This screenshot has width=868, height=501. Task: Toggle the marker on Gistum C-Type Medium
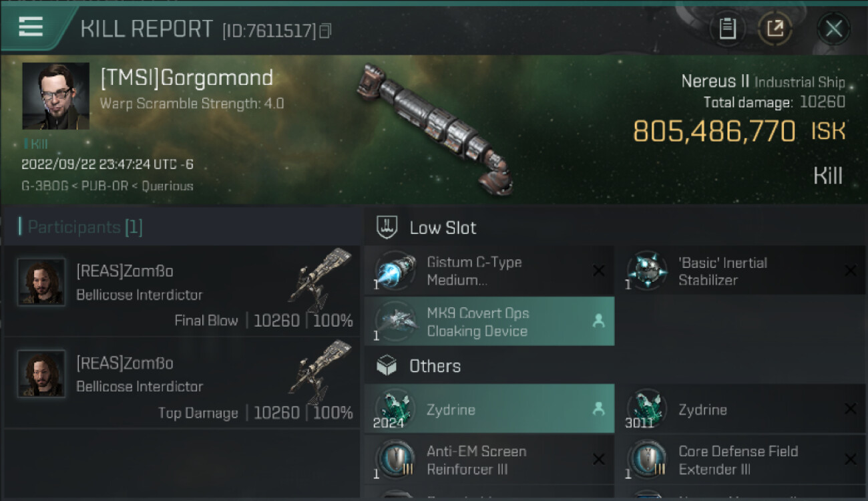(x=598, y=271)
